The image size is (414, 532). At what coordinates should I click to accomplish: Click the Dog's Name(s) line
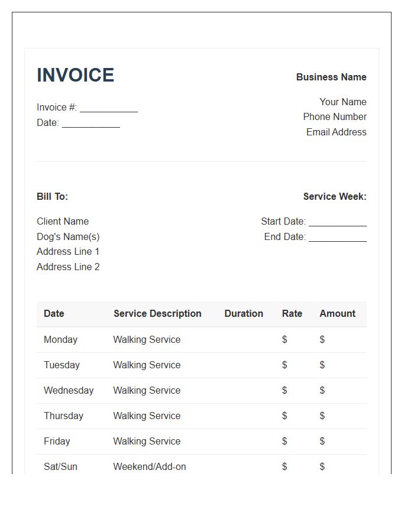(68, 236)
